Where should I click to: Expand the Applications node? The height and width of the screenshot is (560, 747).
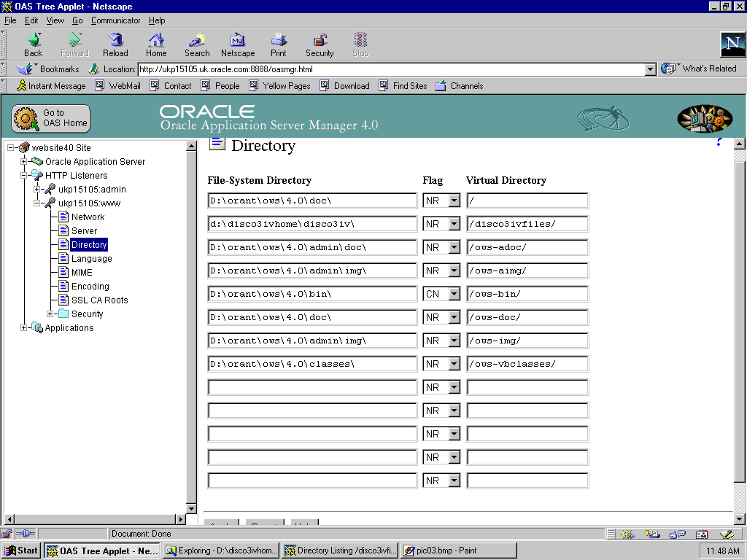(x=23, y=327)
